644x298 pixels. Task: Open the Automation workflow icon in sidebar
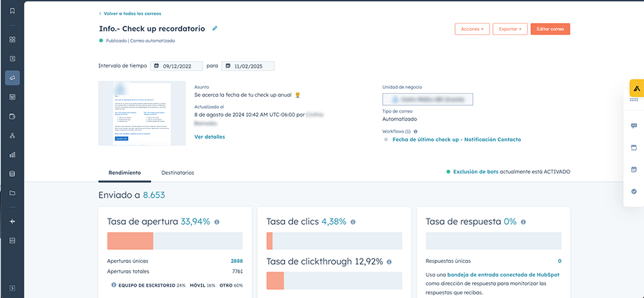click(x=12, y=135)
